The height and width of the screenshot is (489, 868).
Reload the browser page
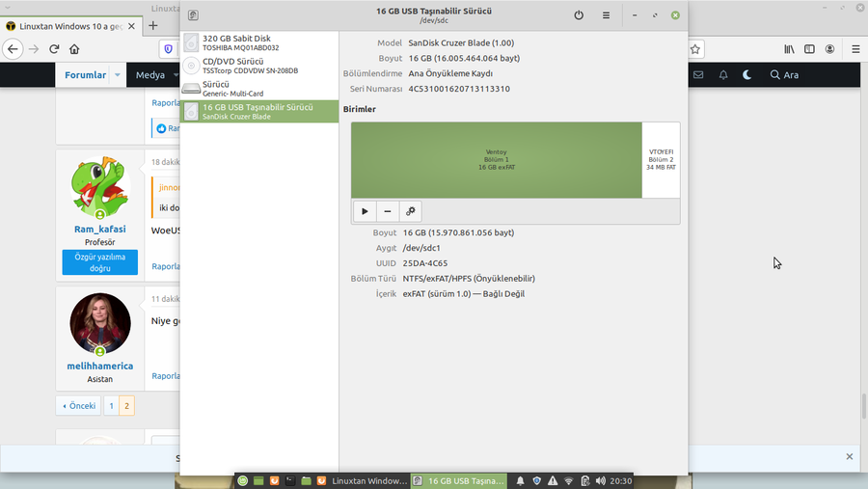click(54, 49)
